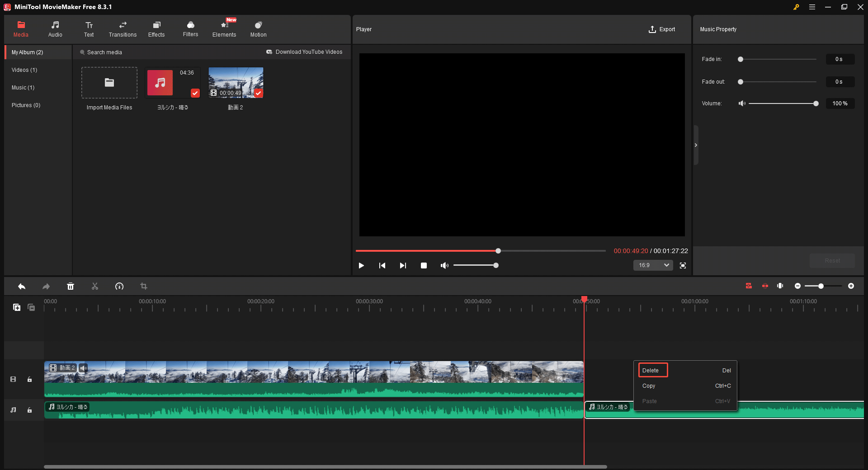The image size is (868, 470).
Task: Click the zoom to fit timeline icon
Action: coord(780,286)
